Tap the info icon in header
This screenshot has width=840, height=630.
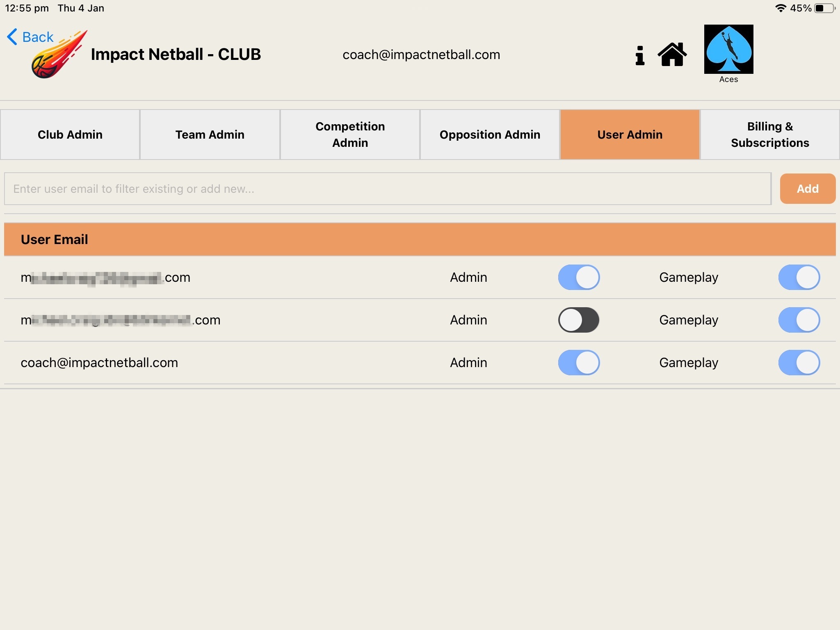tap(639, 55)
